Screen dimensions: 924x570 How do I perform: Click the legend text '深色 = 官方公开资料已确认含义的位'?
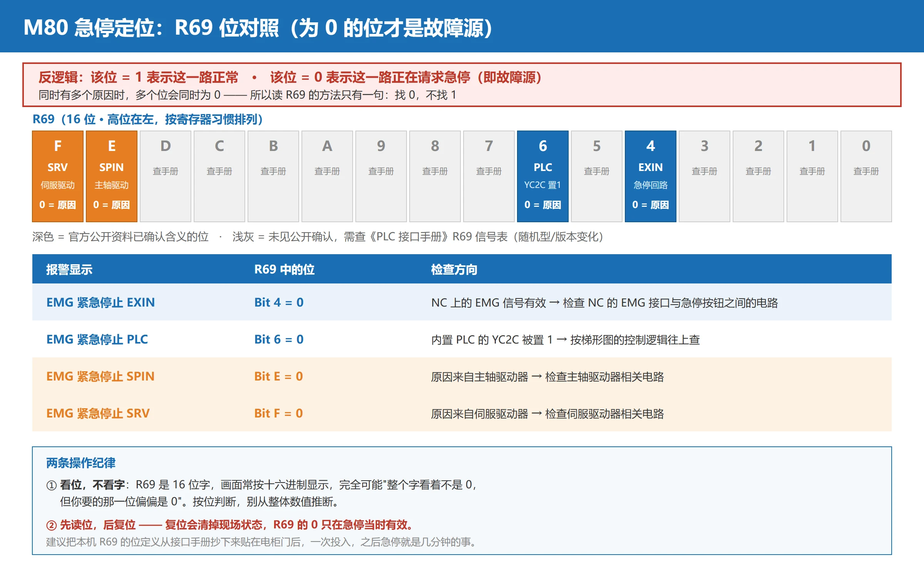[x=121, y=236]
